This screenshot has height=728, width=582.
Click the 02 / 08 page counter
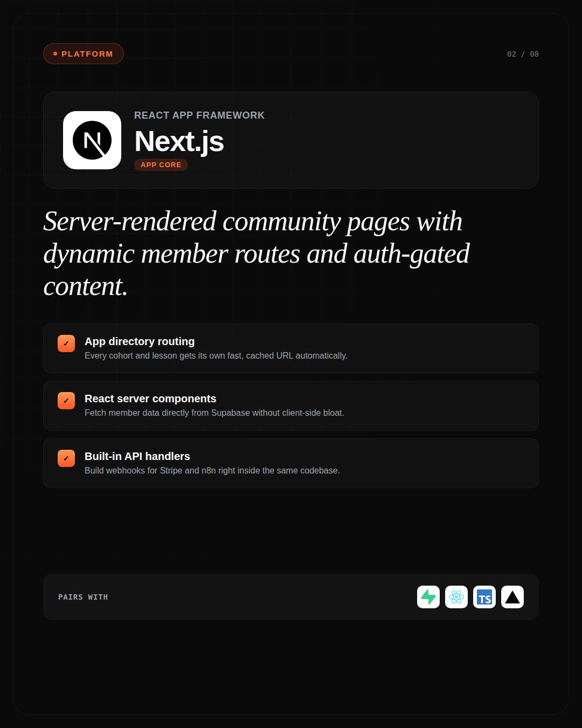click(523, 54)
